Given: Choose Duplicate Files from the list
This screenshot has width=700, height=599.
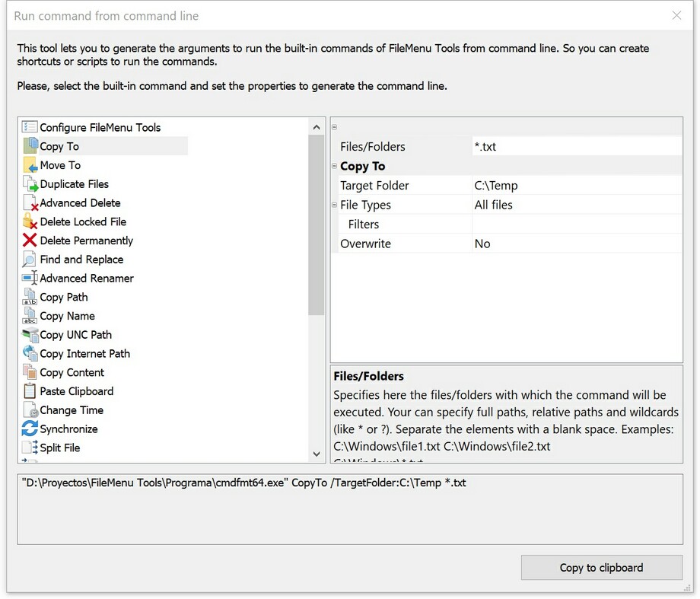Looking at the screenshot, I should coord(74,184).
